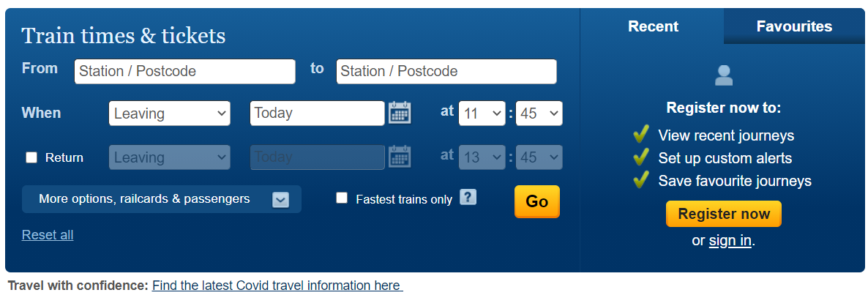
Task: Enable the Return journey checkbox
Action: pos(31,157)
